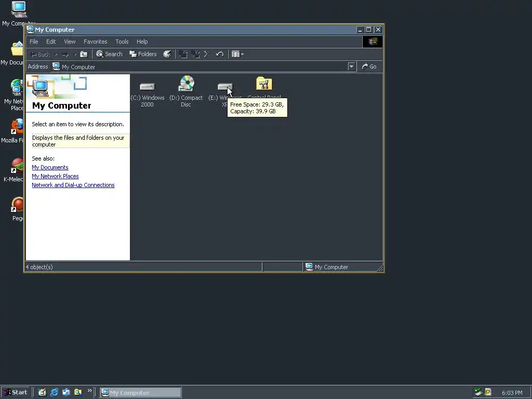Click the Undo toolbar icon
532x399 pixels.
pyautogui.click(x=220, y=54)
